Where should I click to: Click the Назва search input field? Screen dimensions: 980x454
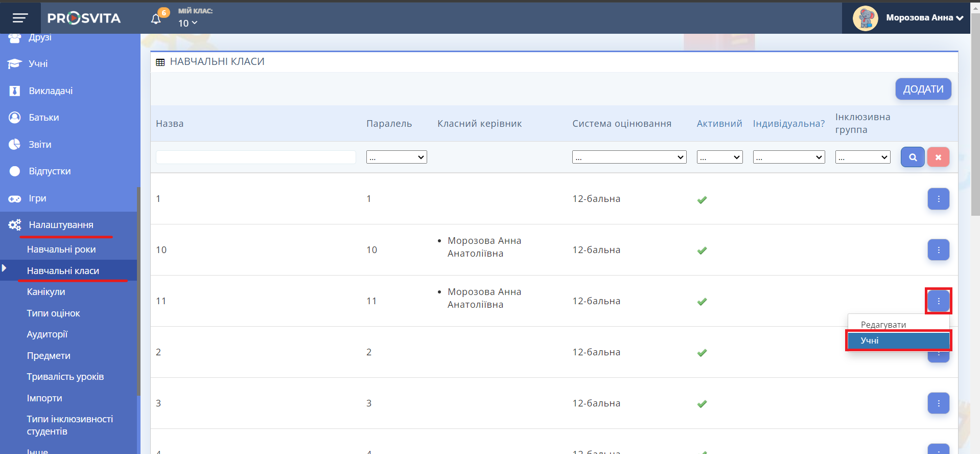[x=255, y=157]
